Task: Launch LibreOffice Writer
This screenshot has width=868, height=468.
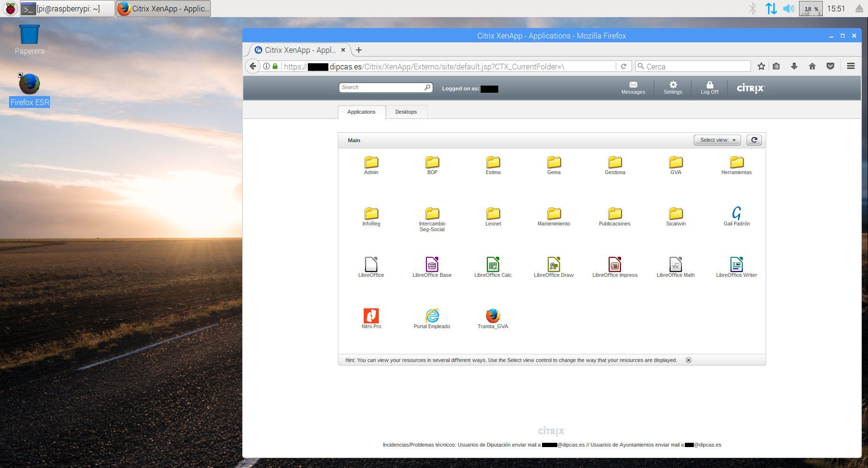Action: (737, 267)
